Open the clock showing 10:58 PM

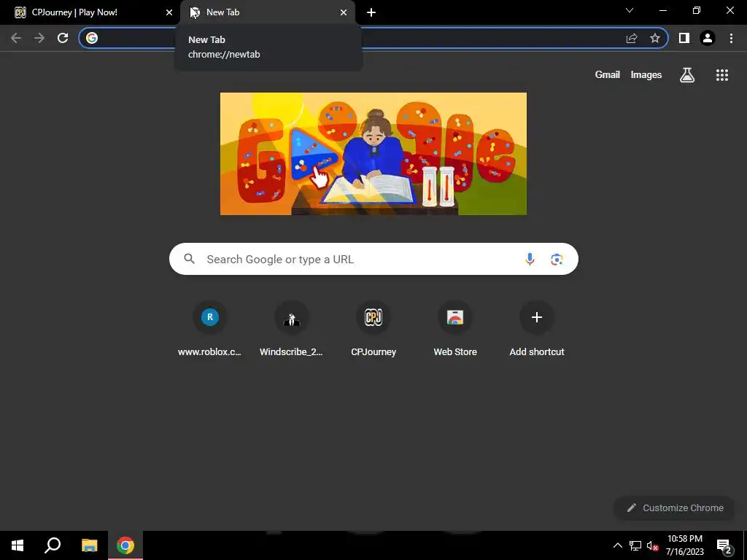point(684,545)
